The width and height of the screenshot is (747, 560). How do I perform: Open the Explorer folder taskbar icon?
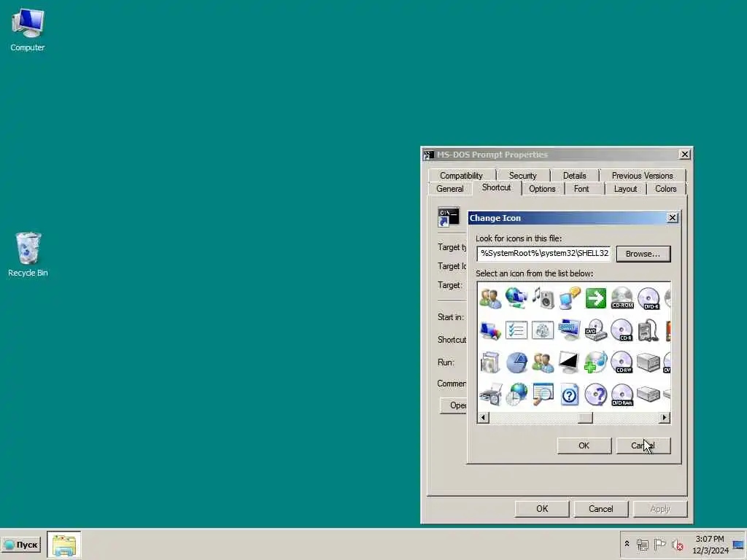point(64,545)
